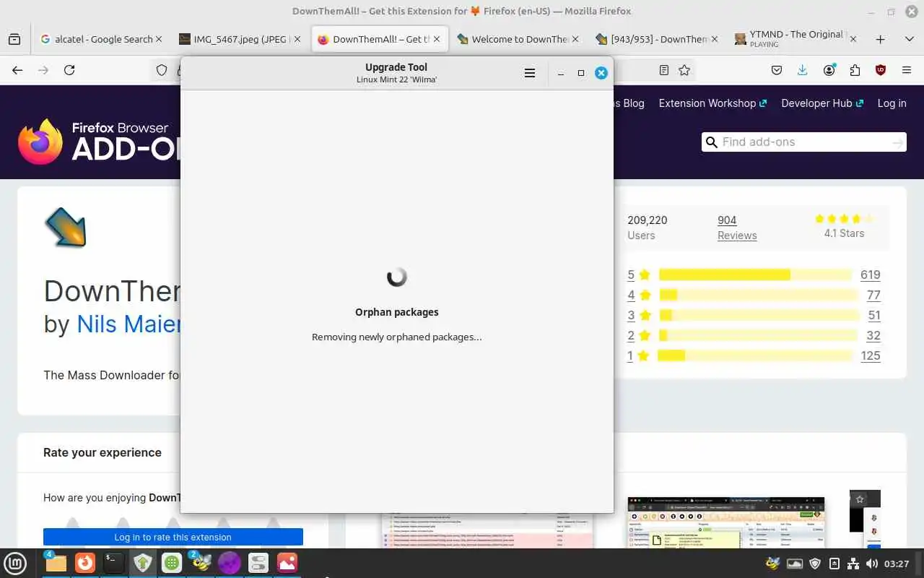Open Firefox extensions puzzle icon
Screen dimensions: 924x578
click(855, 70)
